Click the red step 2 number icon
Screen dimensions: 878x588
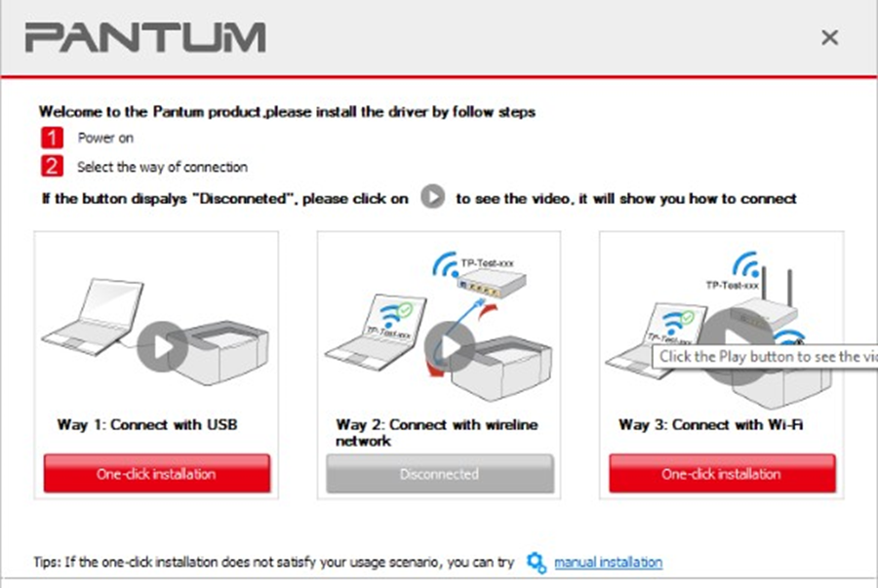[x=52, y=166]
